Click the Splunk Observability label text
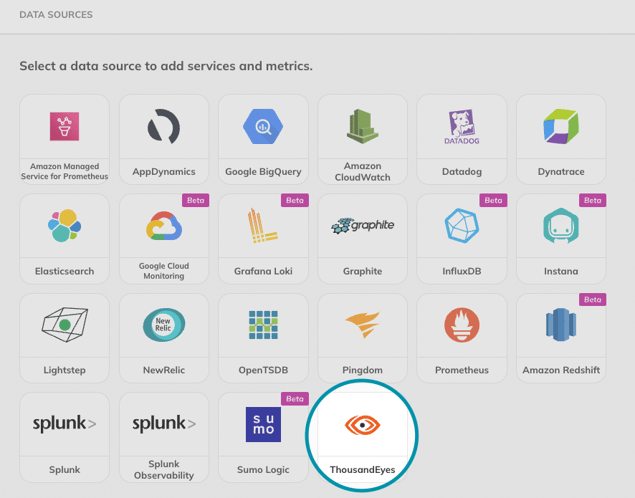Image resolution: width=635 pixels, height=498 pixels. (164, 470)
